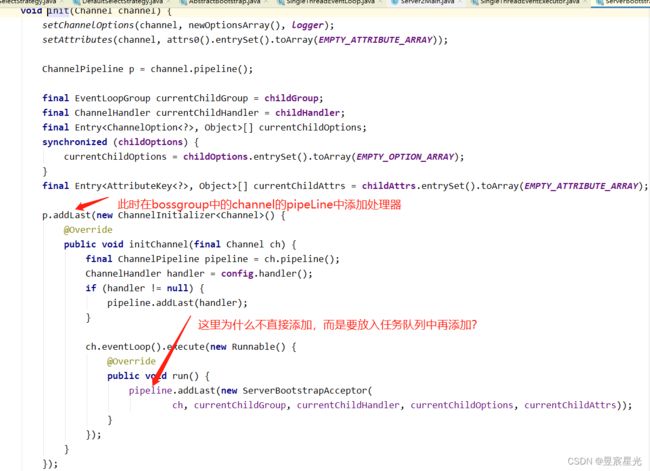Click ChannelInitializer<Channel> class name

tap(191, 215)
